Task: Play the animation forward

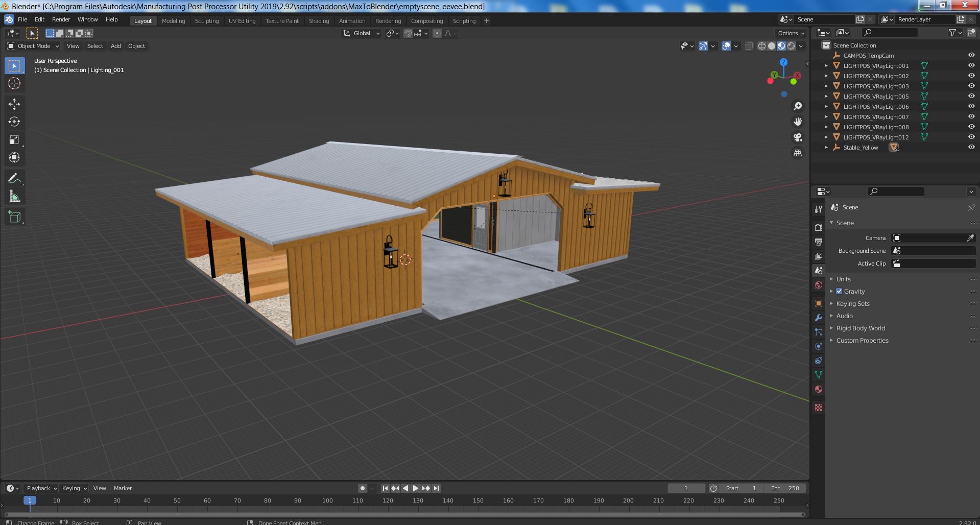Action: pos(416,488)
